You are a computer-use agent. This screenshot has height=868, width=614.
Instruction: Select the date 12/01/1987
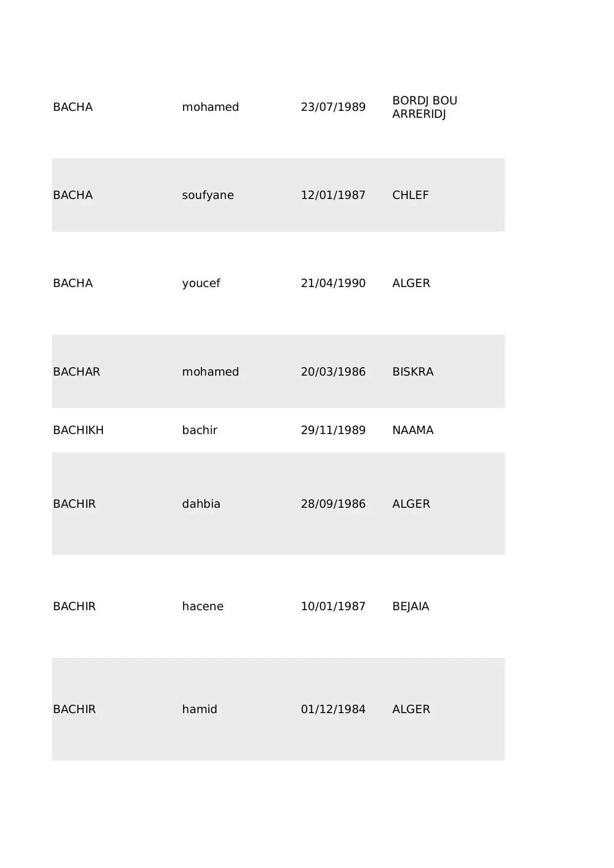[333, 195]
